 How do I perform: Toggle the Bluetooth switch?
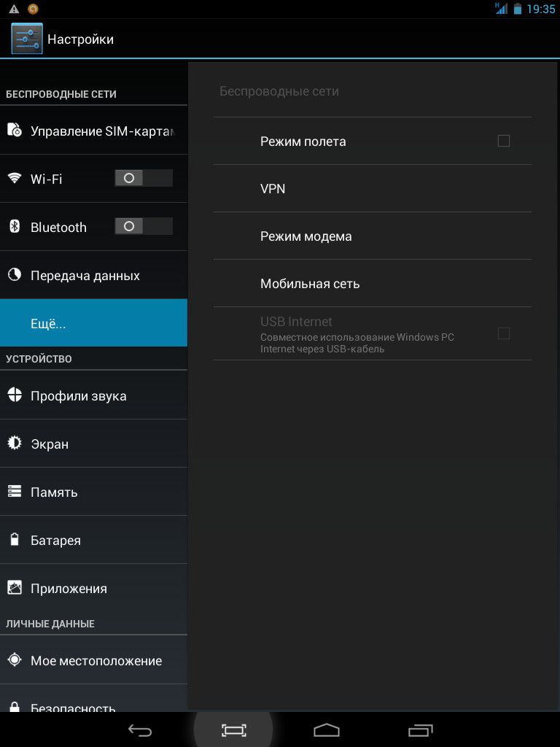[x=143, y=227]
